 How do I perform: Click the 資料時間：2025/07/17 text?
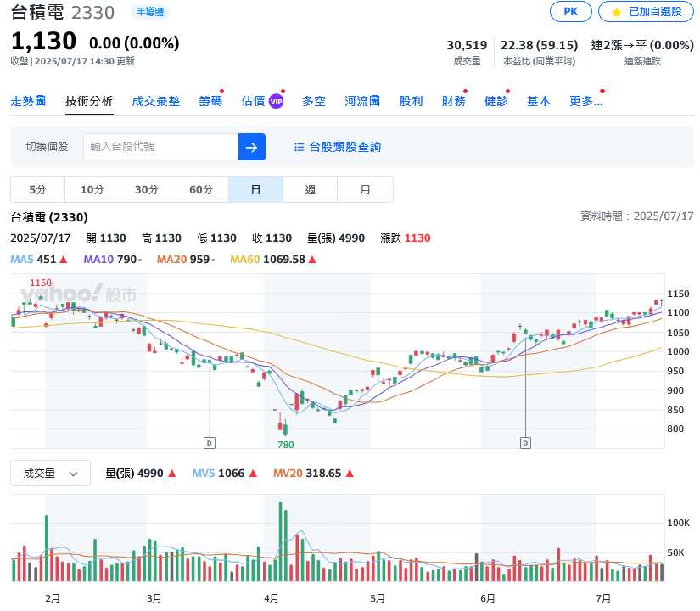tap(637, 216)
